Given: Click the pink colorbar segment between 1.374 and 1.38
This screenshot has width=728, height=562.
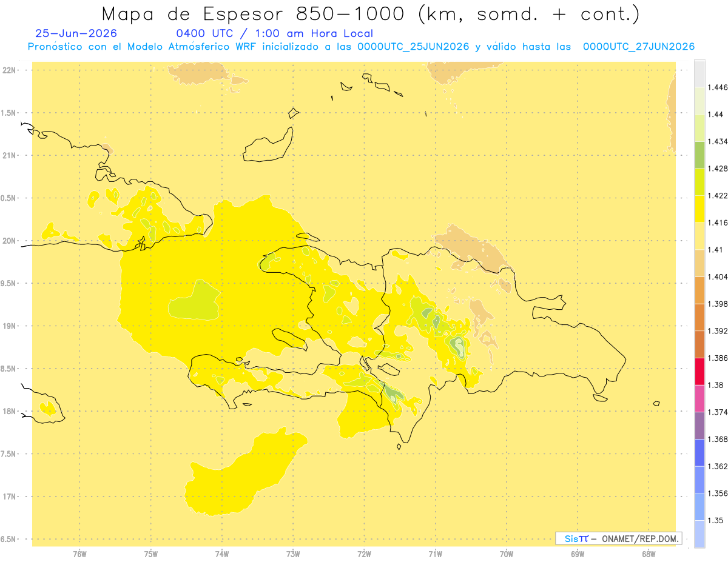Looking at the screenshot, I should click(699, 398).
